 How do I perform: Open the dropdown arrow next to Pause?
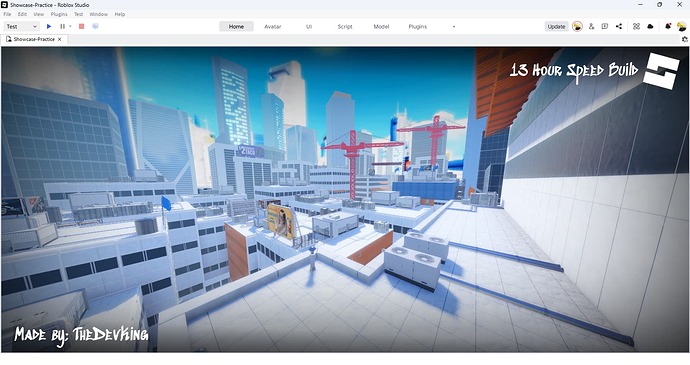(x=70, y=26)
